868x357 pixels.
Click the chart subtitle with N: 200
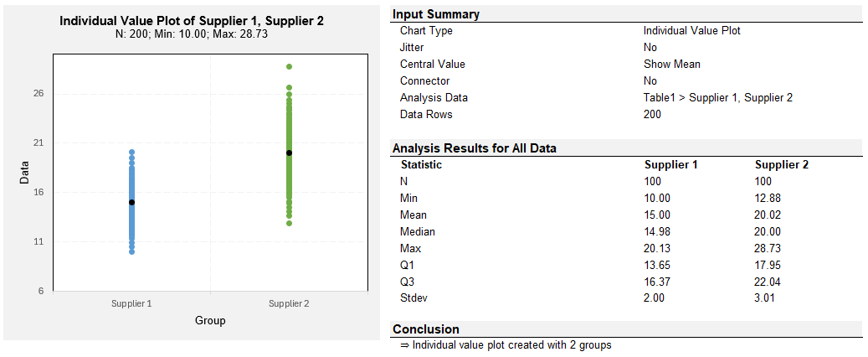[x=192, y=34]
